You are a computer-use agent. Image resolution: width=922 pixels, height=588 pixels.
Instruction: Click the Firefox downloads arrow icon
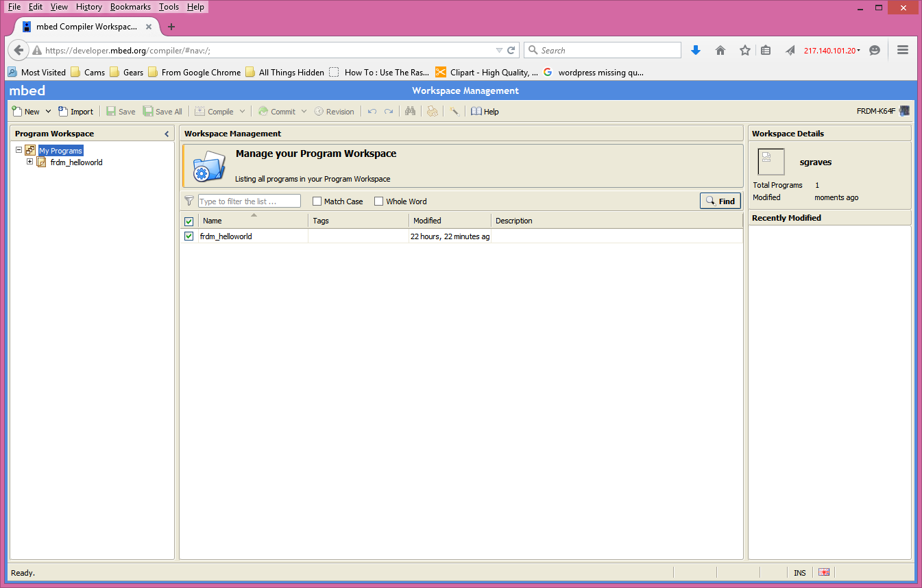tap(696, 50)
